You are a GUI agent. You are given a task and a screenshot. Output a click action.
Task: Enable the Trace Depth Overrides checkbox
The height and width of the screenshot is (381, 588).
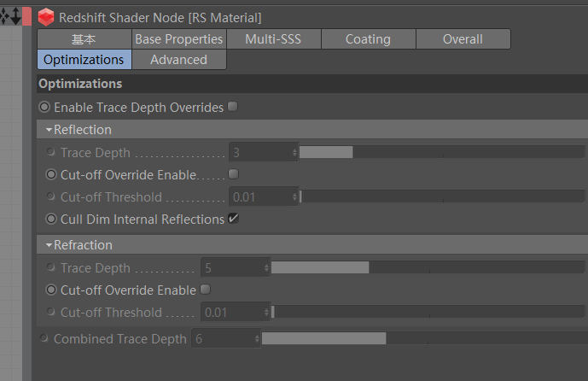click(x=233, y=107)
